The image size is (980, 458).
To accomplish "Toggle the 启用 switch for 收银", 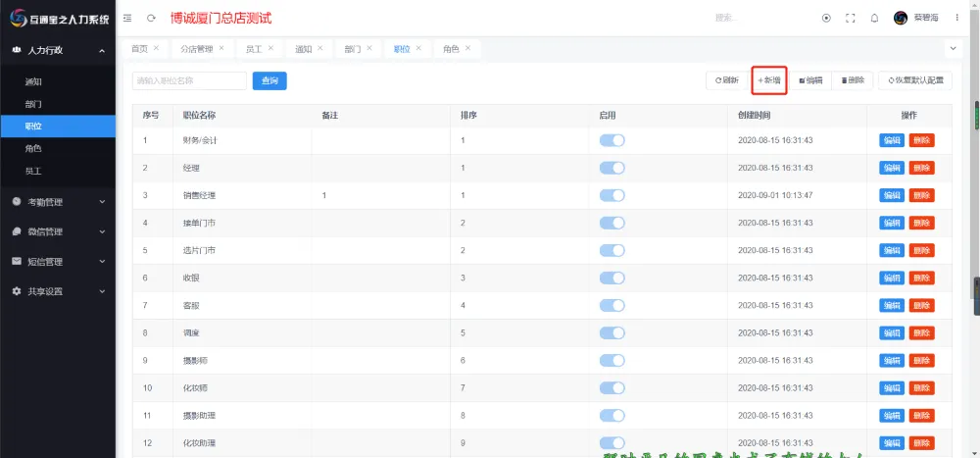I will tap(612, 278).
